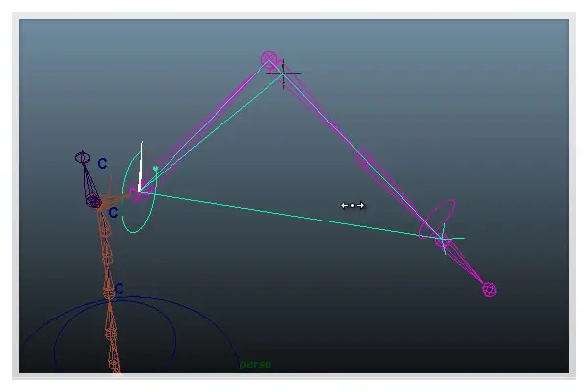Select the black crosshair locator near the elbow
Screen dimensions: 588x392
[283, 73]
